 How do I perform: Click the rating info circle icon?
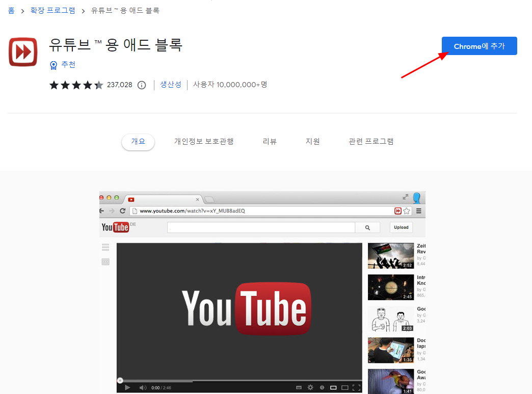(x=142, y=85)
